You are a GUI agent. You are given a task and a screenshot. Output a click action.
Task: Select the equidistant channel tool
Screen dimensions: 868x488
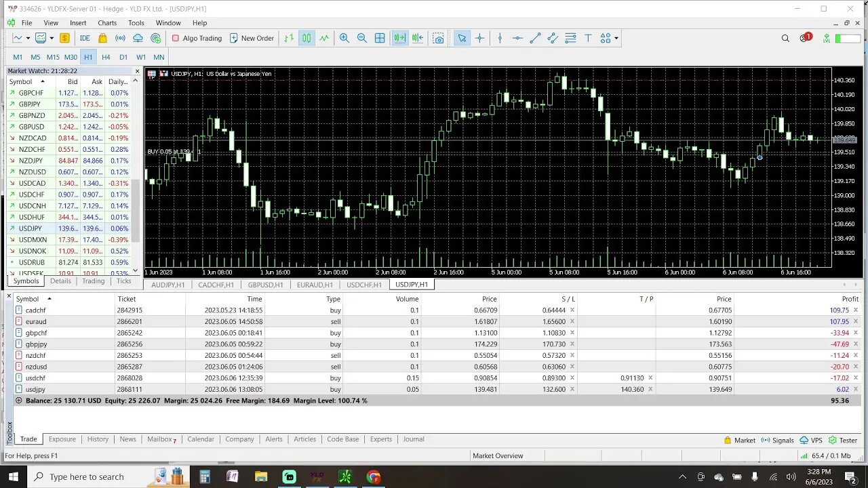pos(553,38)
